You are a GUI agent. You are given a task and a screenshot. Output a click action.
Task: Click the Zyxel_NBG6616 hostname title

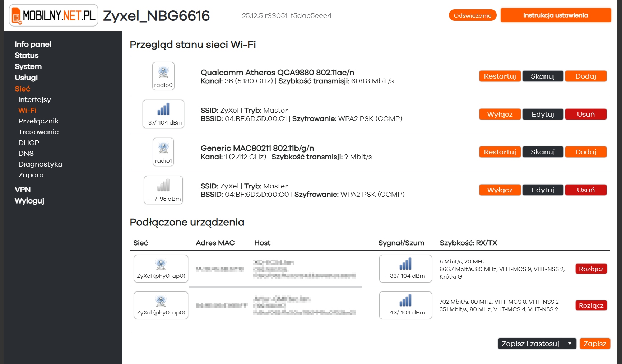(156, 16)
